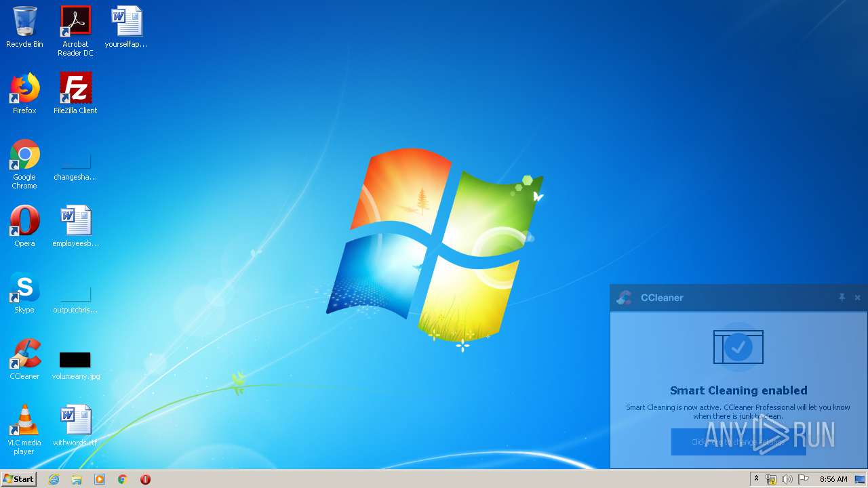
Task: Open the volume speaker tray icon
Action: [x=787, y=479]
